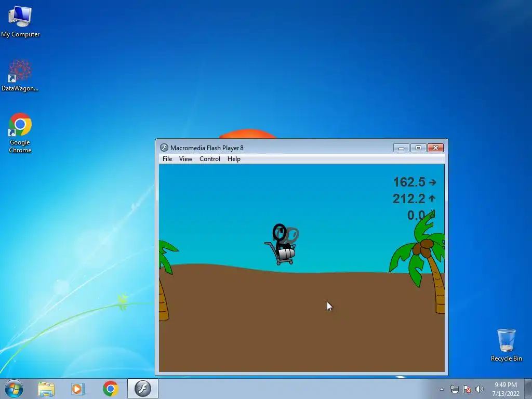Select the DataWagon desktop shortcut
Viewport: 532px width, 399px height.
coord(20,75)
